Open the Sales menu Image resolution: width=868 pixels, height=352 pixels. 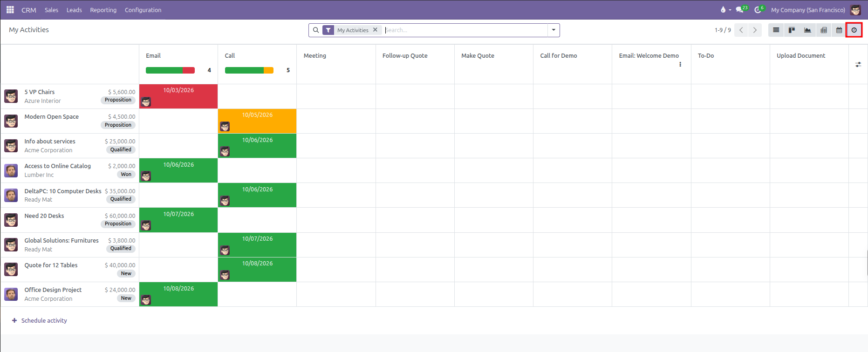[52, 10]
